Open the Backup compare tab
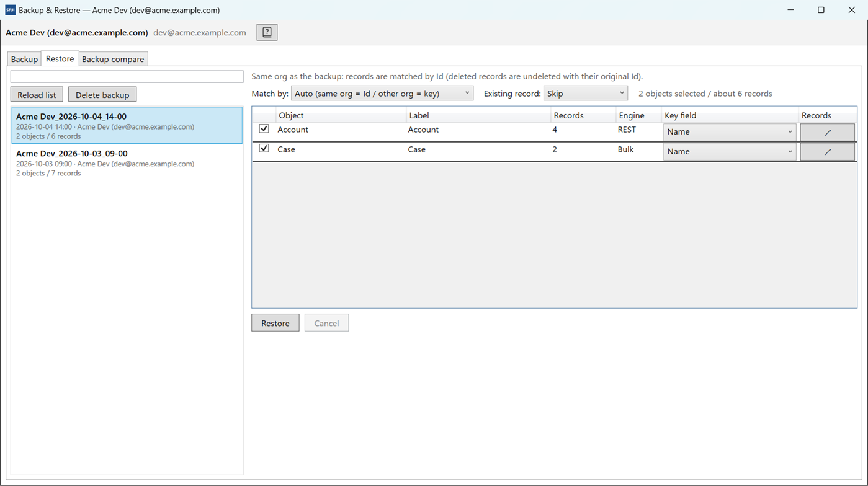Image resolution: width=868 pixels, height=486 pixels. pos(113,59)
